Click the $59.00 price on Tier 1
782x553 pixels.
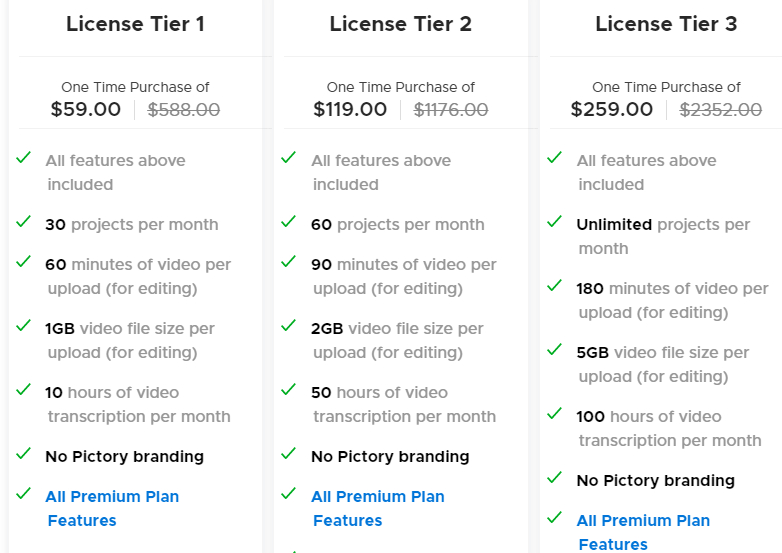pos(86,110)
